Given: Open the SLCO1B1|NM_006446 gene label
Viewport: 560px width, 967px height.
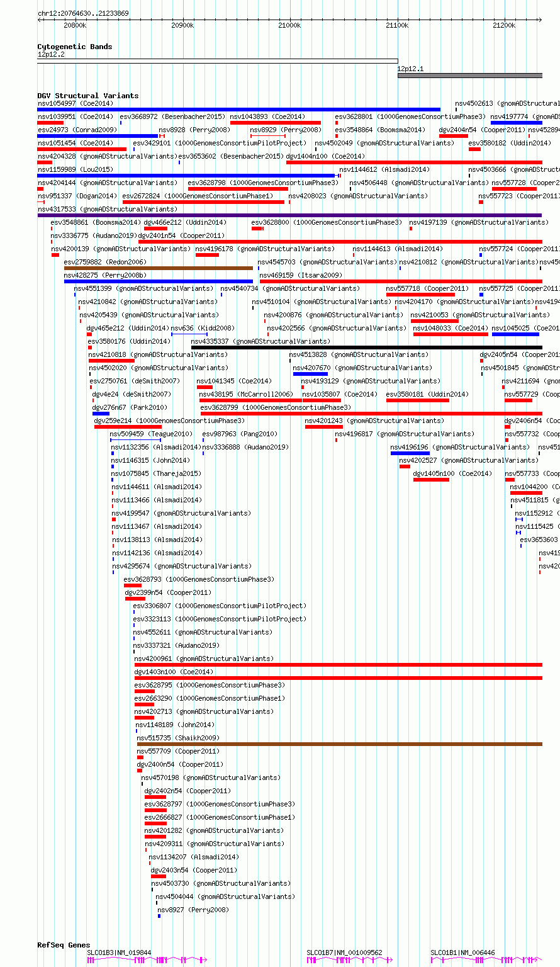Looking at the screenshot, I should point(462,953).
